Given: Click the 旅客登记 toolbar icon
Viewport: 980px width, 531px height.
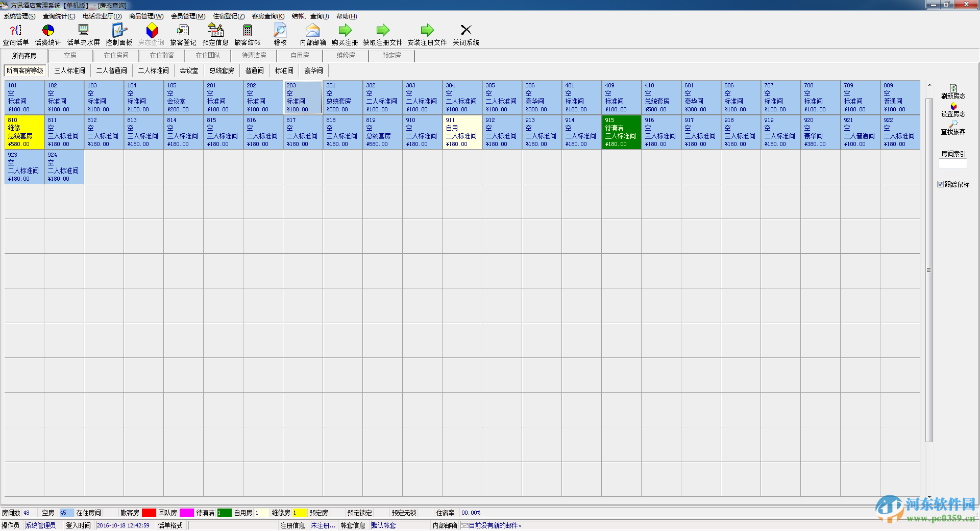Looking at the screenshot, I should click(183, 31).
